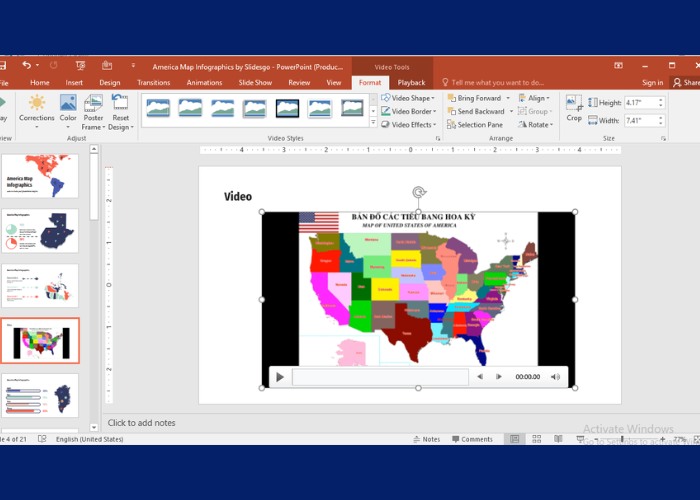Switch to the Review tab
The image size is (700, 500).
point(299,83)
